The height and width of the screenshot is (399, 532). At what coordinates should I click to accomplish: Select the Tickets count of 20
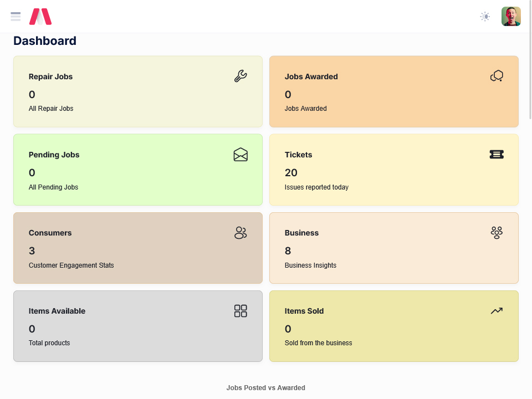point(291,173)
